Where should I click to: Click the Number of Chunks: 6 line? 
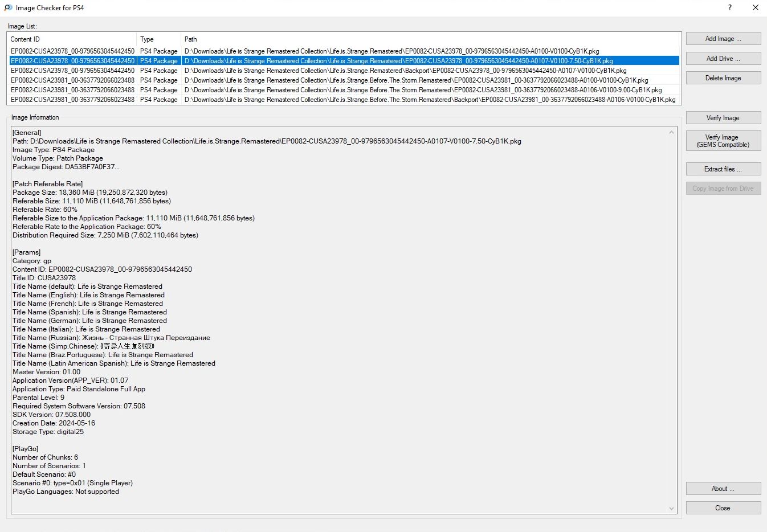click(x=46, y=457)
